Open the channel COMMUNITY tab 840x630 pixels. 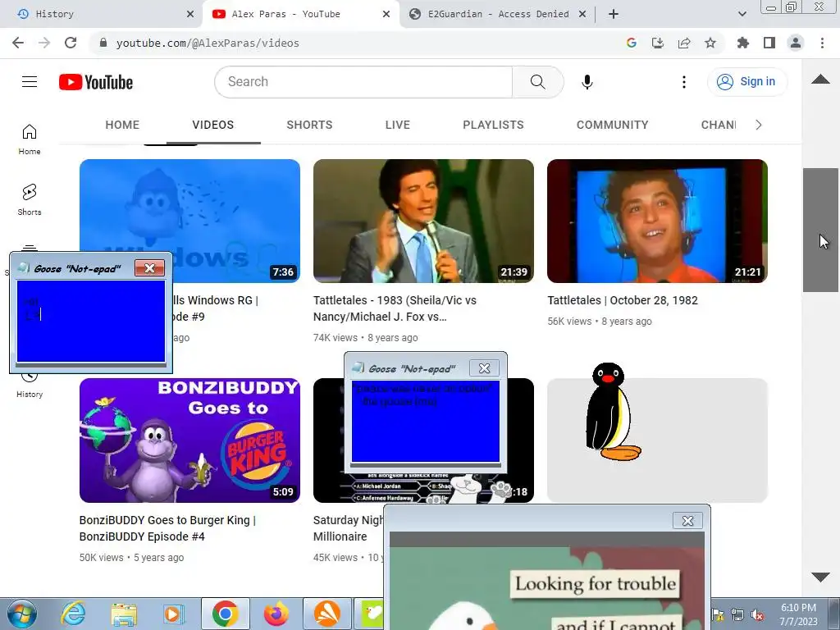click(612, 125)
